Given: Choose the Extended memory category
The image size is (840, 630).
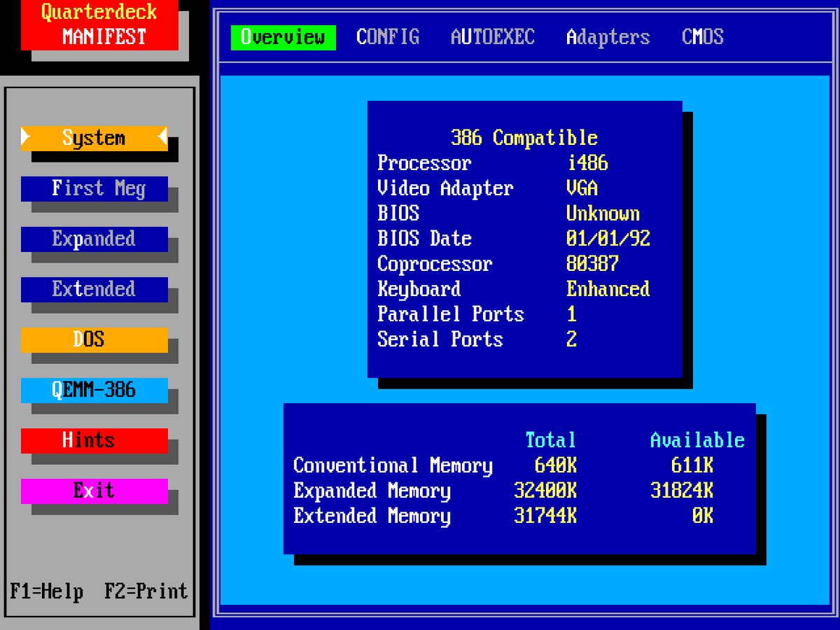Looking at the screenshot, I should [94, 290].
